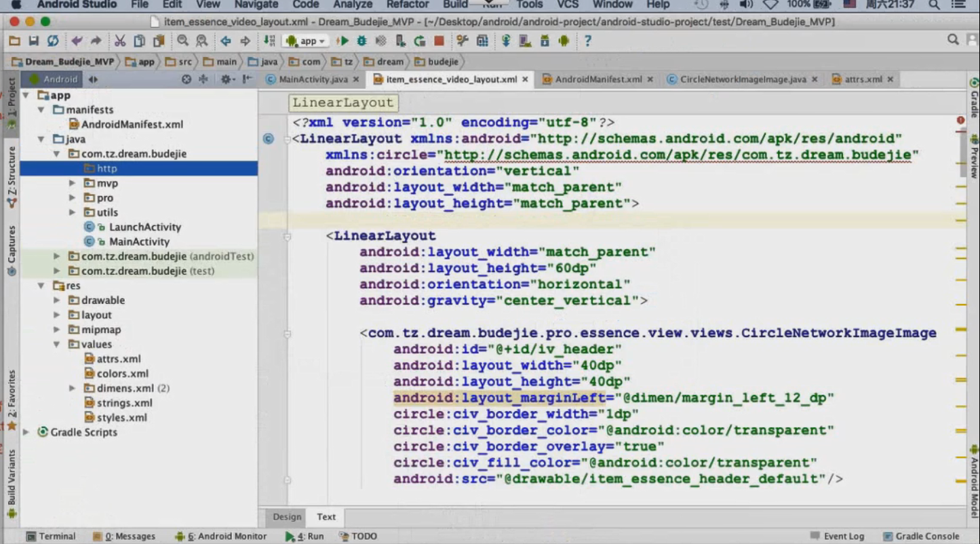980x544 pixels.
Task: Collapse the app module tree node
Action: (26, 96)
